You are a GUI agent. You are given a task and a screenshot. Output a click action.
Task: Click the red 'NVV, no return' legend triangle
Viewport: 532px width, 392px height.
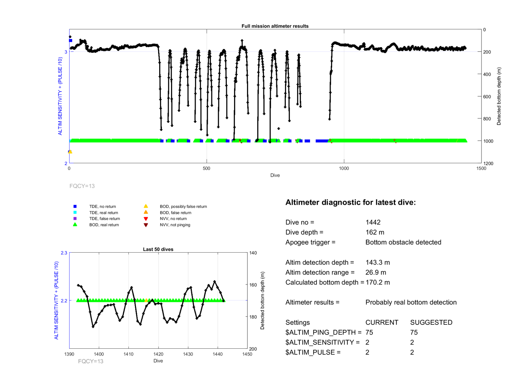point(146,219)
